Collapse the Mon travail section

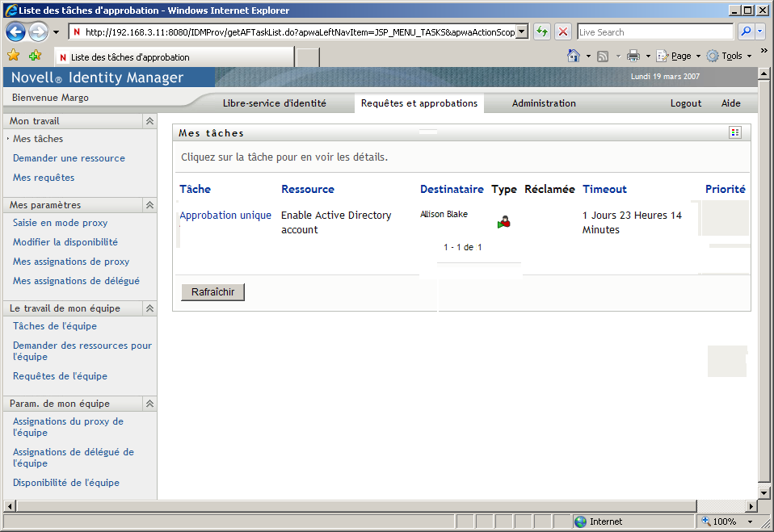tap(149, 121)
